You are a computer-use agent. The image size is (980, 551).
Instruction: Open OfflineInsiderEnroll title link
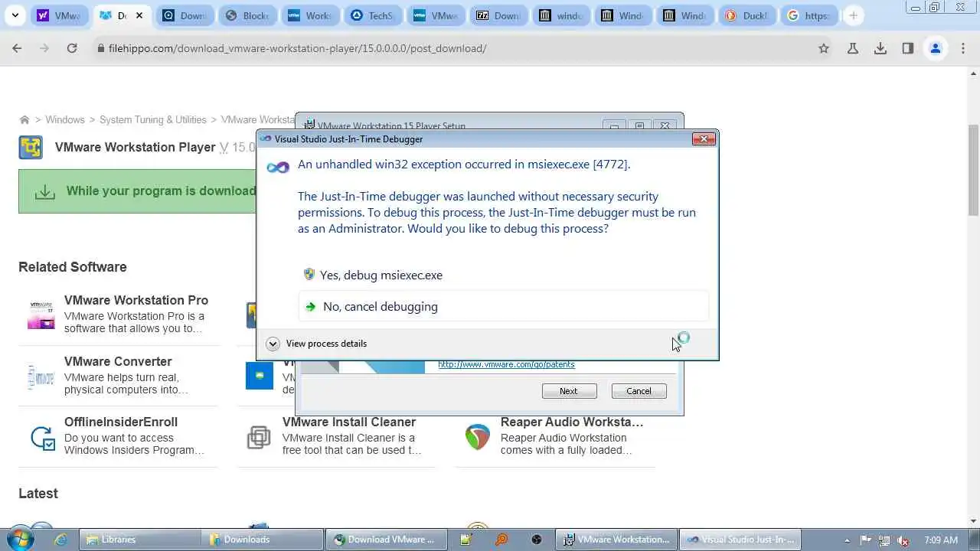[121, 422]
